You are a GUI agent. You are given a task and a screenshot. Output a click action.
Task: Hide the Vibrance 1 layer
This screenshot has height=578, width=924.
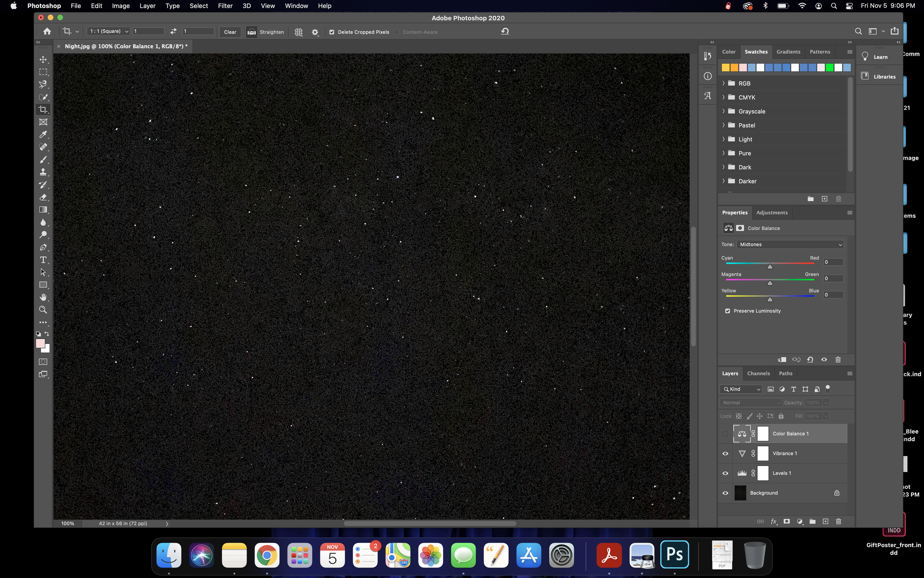tap(725, 453)
